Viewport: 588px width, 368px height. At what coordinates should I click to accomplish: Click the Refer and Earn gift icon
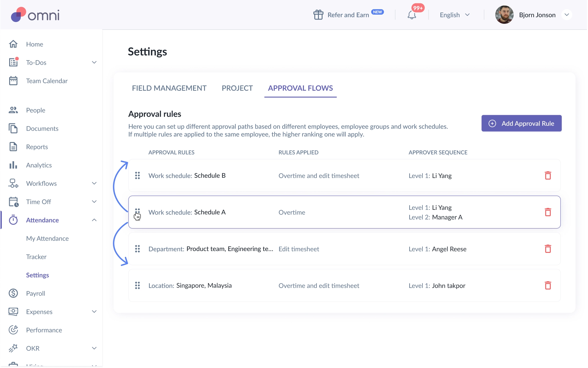click(x=318, y=15)
